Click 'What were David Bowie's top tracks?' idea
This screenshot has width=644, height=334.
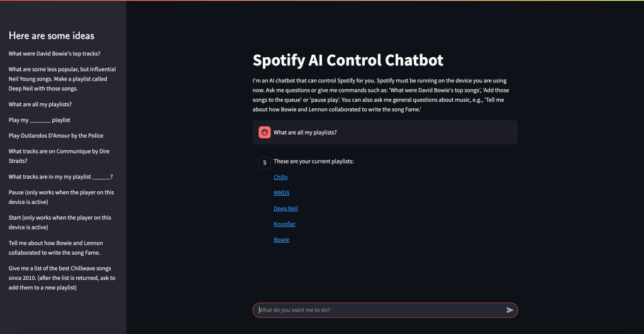pos(55,53)
